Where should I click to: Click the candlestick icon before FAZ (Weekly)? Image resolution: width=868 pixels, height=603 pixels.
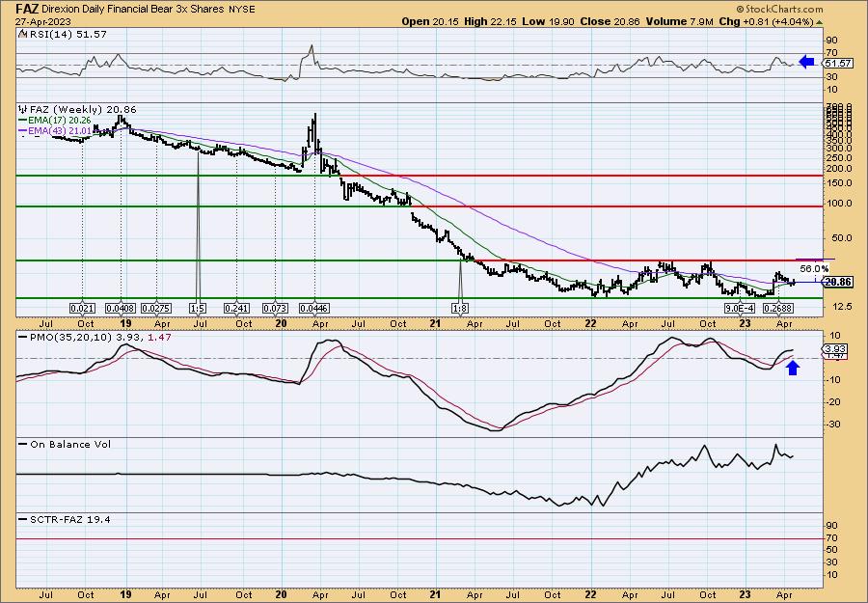coord(22,109)
